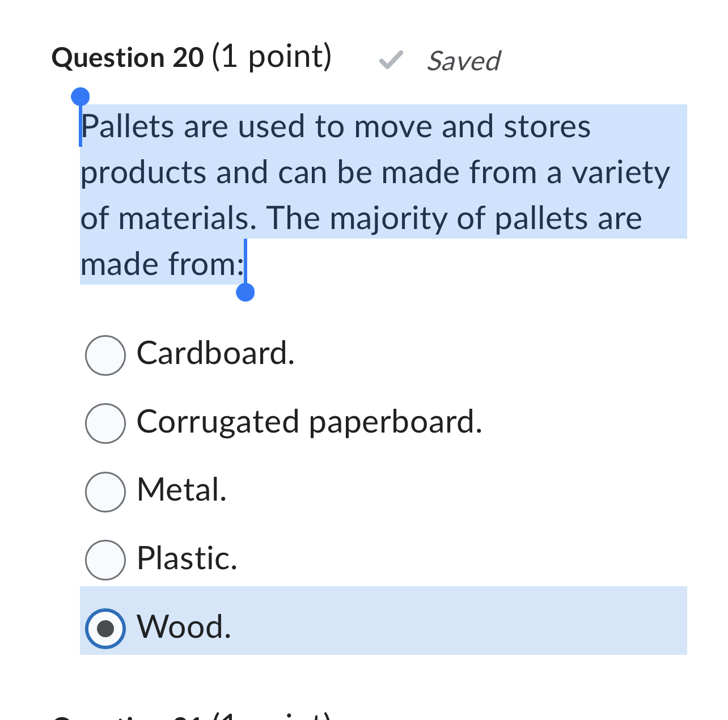
Task: Click the highlighted Wood answer row
Action: [x=383, y=621]
